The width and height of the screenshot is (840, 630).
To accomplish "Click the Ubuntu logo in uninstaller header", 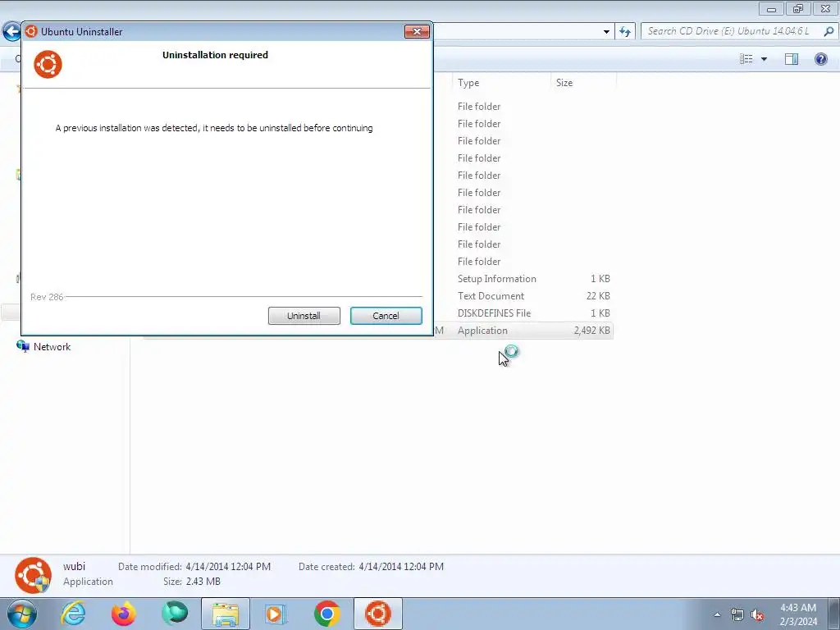I will [x=48, y=64].
